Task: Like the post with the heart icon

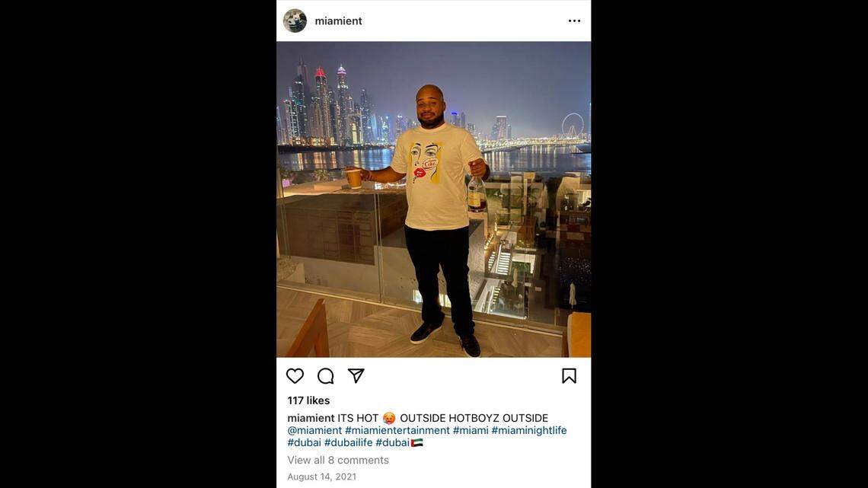Action: coord(295,376)
